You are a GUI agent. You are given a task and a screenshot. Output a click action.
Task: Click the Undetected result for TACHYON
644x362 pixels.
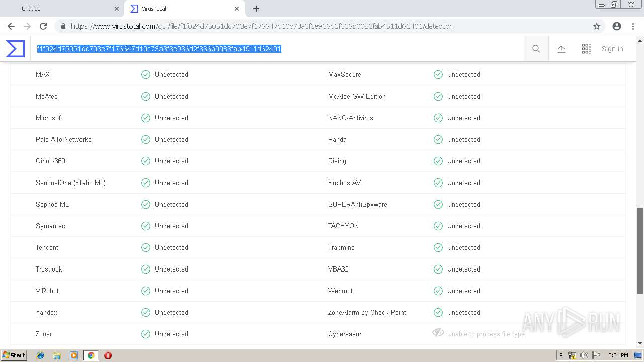point(464,226)
